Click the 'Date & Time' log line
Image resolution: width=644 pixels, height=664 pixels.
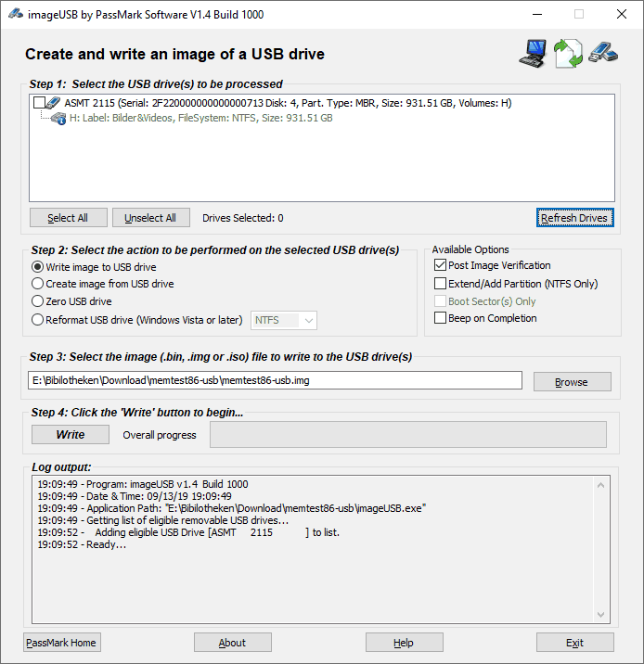[135, 496]
